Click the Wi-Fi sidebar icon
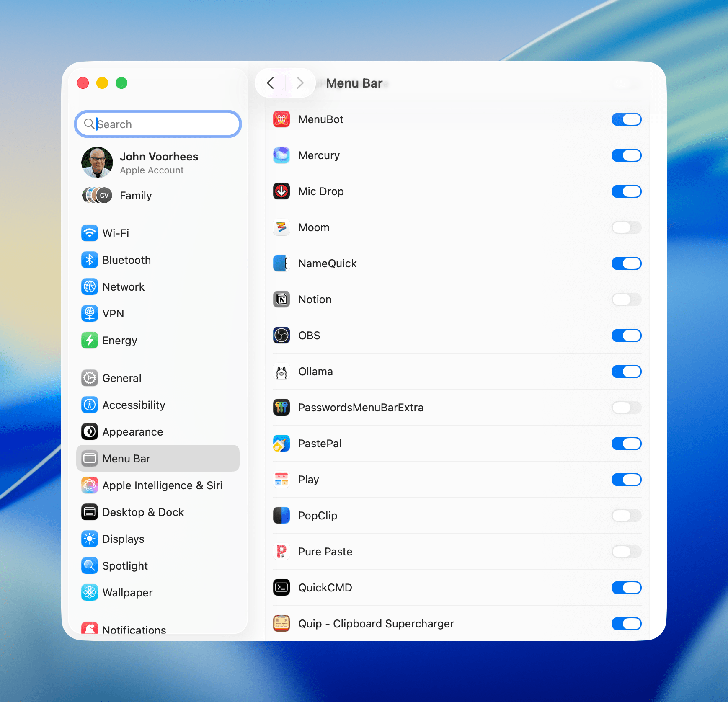 90,233
